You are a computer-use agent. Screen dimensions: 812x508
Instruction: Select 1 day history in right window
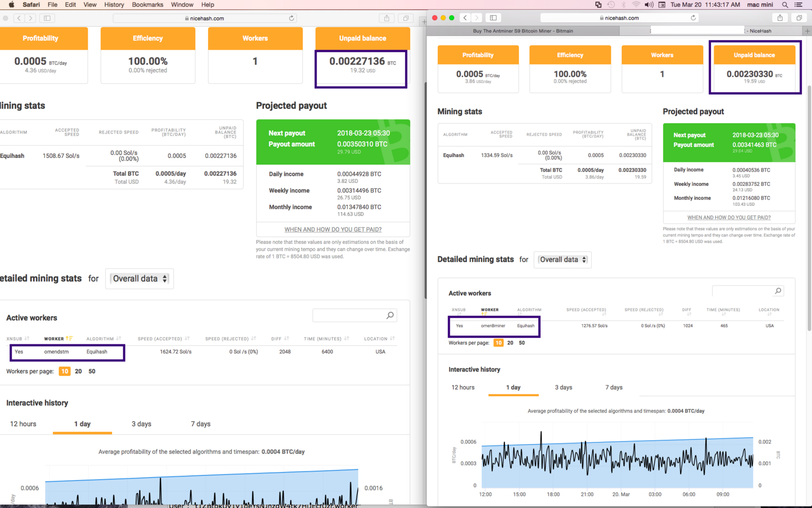[x=513, y=387]
